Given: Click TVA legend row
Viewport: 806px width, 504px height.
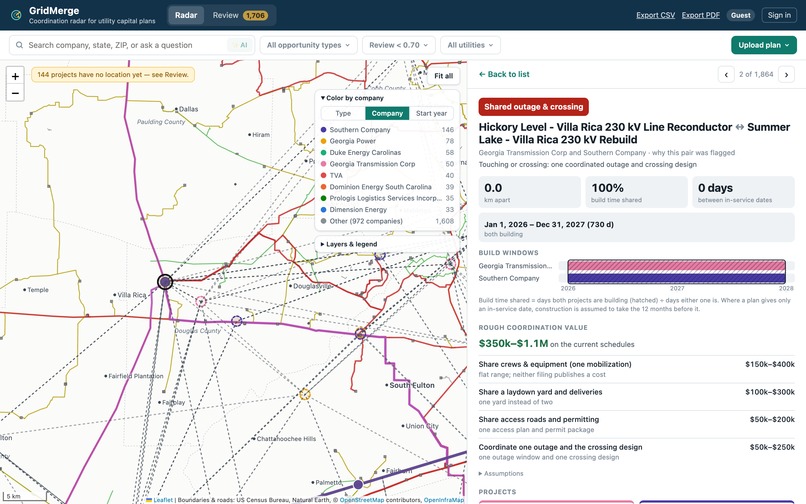Looking at the screenshot, I should tap(387, 175).
